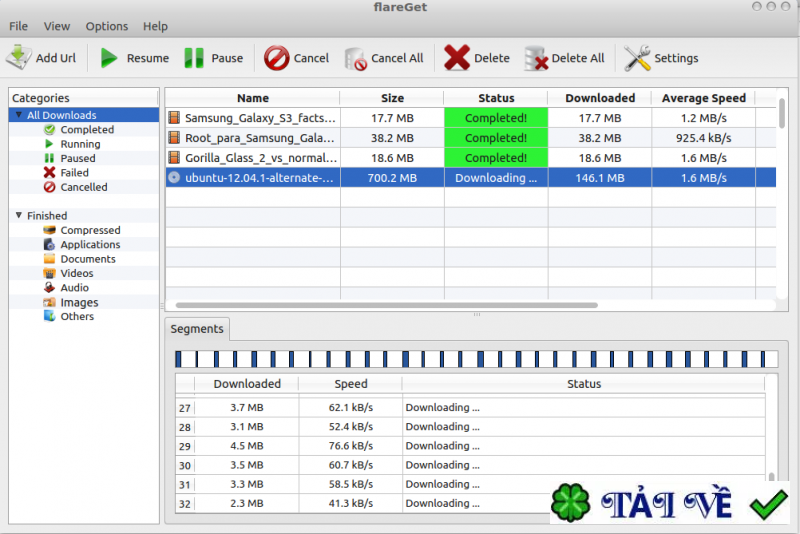Sort downloads by Name column header
Screen dimensions: 800x534
pyautogui.click(x=253, y=98)
